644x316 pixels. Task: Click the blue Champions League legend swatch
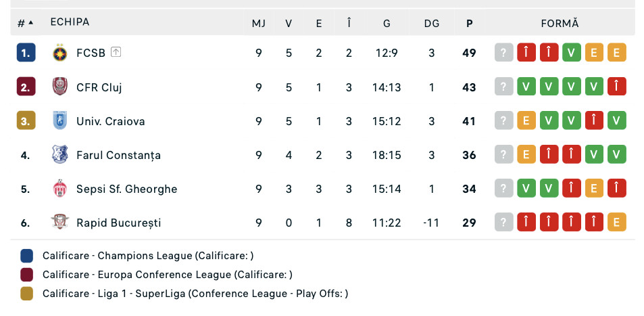pyautogui.click(x=27, y=256)
